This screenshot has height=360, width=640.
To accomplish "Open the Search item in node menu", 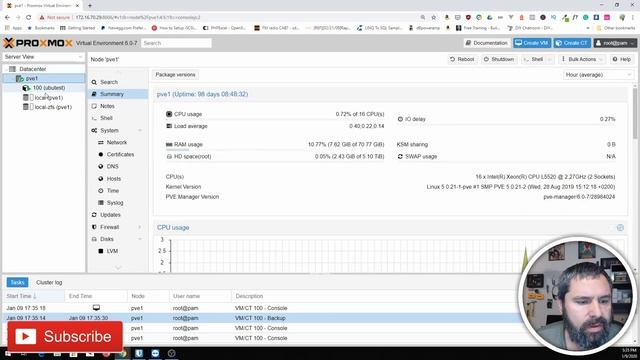I will [109, 82].
